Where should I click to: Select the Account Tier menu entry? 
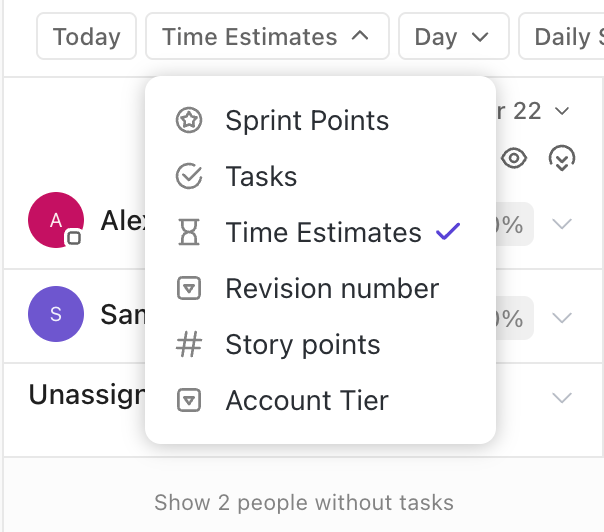click(307, 401)
